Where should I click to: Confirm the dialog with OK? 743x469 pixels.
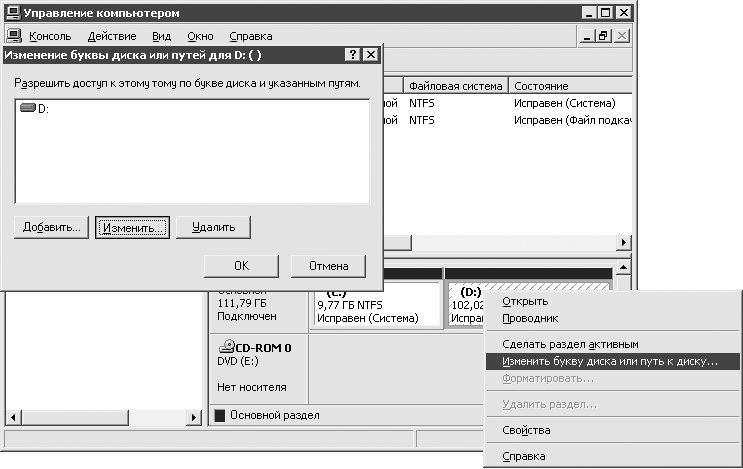[x=241, y=266]
